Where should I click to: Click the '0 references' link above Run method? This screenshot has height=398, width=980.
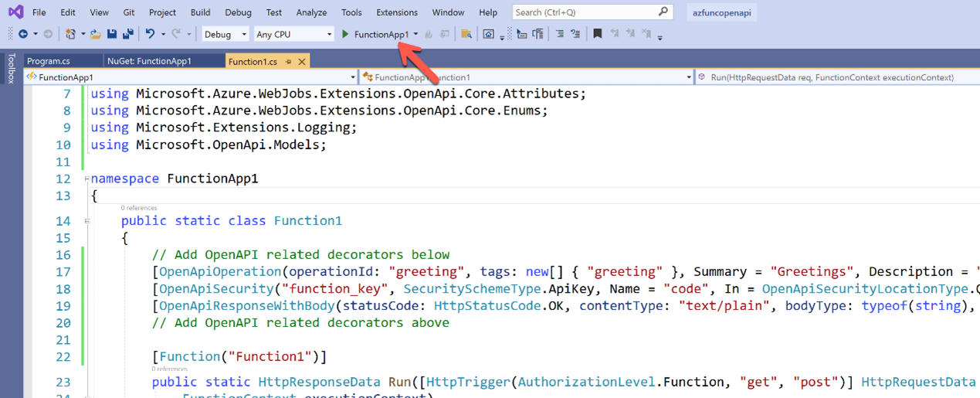click(x=169, y=369)
